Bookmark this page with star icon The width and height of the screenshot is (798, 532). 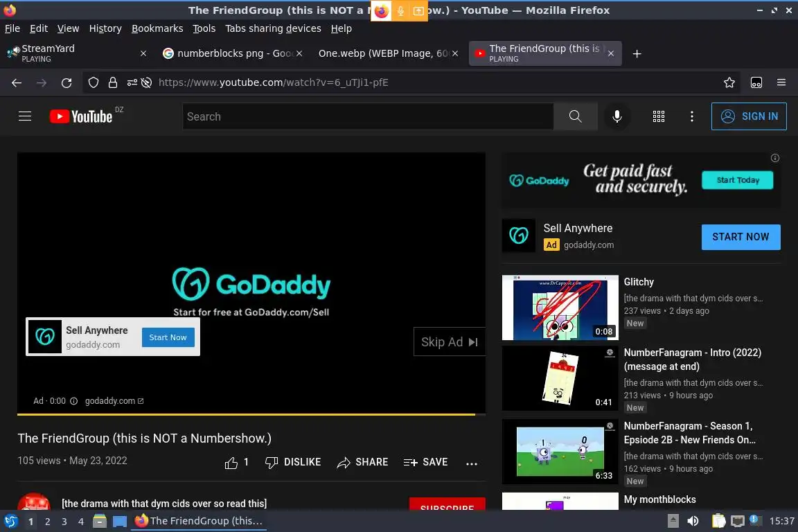click(x=729, y=82)
